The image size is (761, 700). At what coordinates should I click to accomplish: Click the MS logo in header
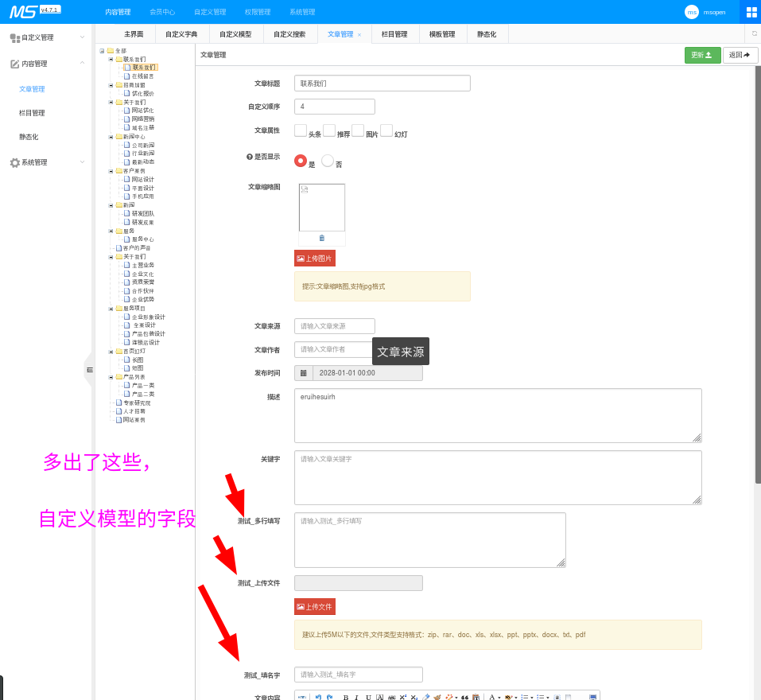(x=23, y=11)
